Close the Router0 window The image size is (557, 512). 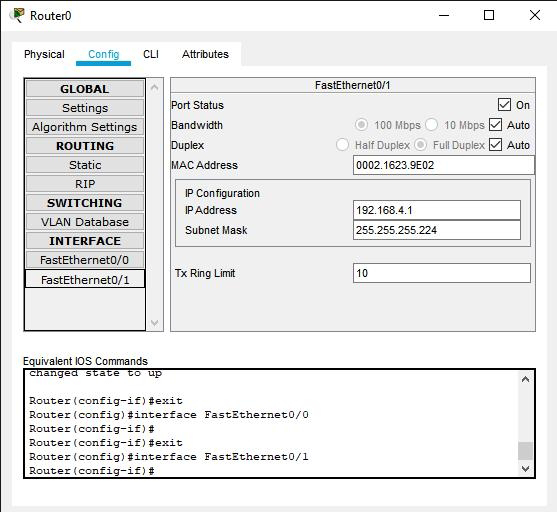click(535, 15)
